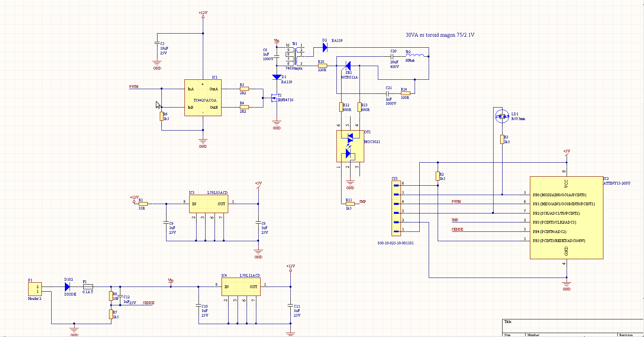Screen dimensions: 644x337
Task: Click the L78L05ACD regulator IC3
Action: click(208, 204)
